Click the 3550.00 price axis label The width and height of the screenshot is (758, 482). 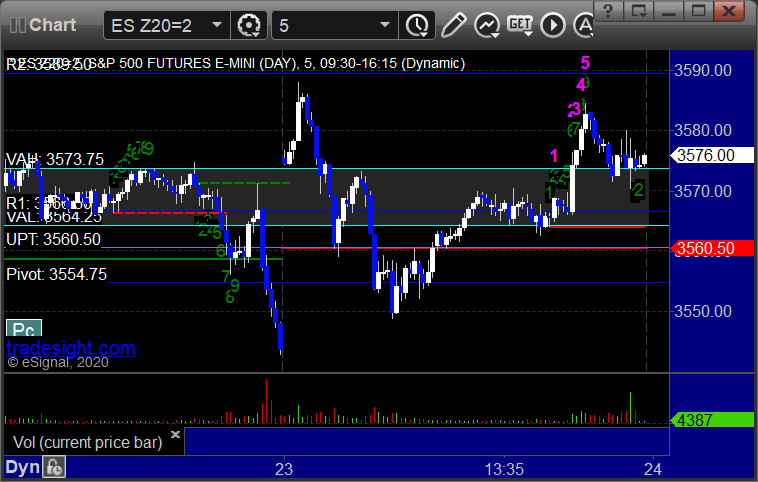click(703, 311)
